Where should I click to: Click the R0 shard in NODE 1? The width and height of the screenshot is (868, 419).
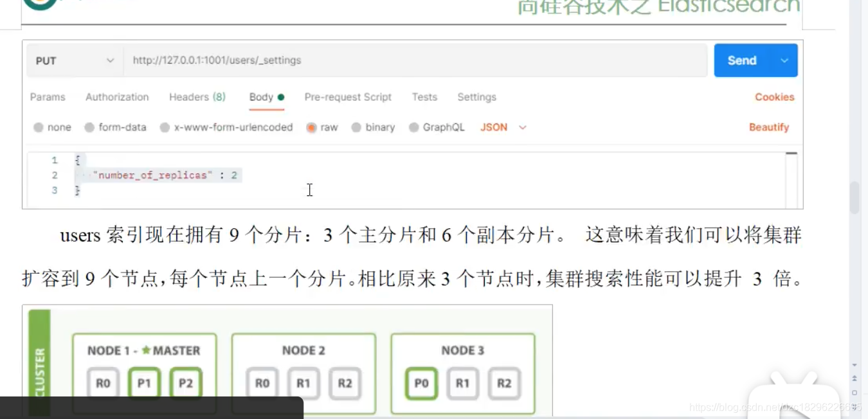[103, 383]
